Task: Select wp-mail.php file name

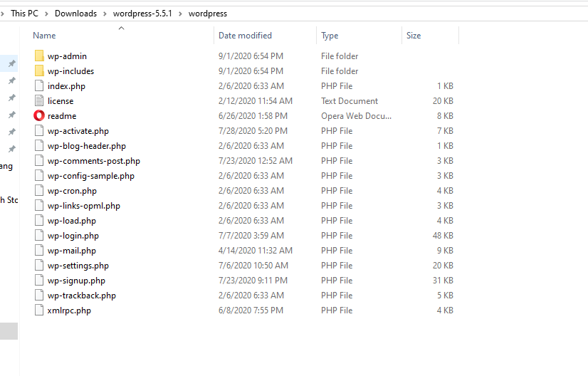Action: point(72,251)
